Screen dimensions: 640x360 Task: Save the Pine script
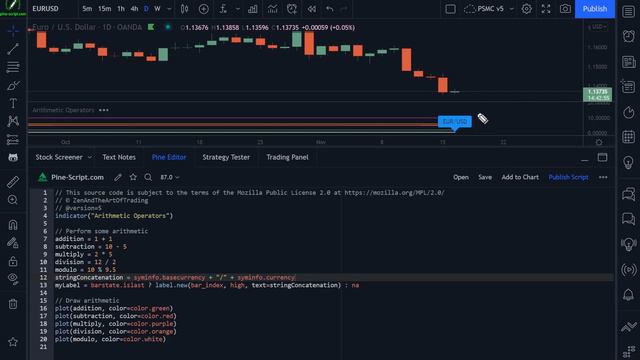click(485, 177)
